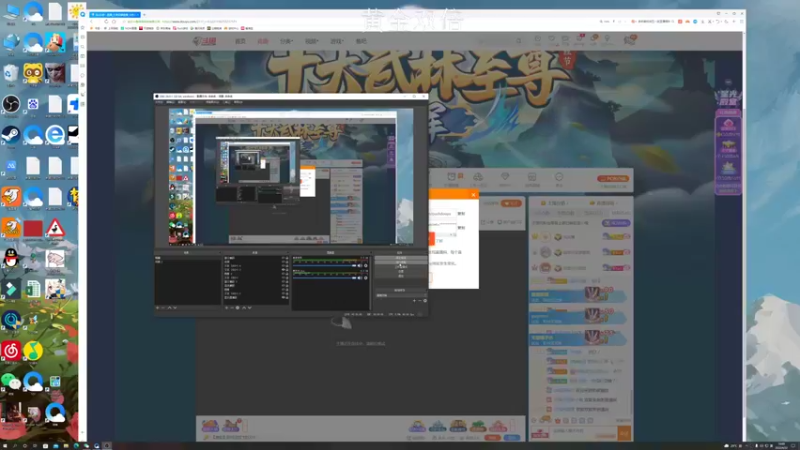Open the warning-triangle goose game icon
Image resolution: width=800 pixels, height=450 pixels.
(x=55, y=228)
